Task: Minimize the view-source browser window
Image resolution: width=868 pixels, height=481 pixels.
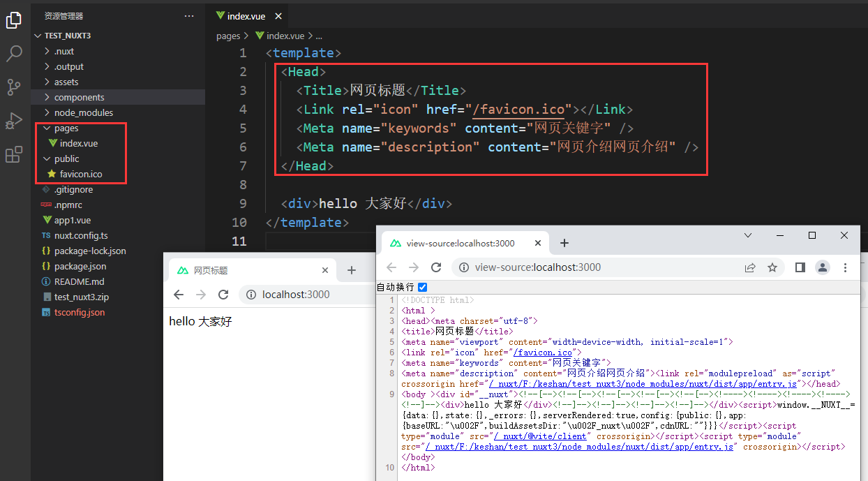Action: pos(780,236)
